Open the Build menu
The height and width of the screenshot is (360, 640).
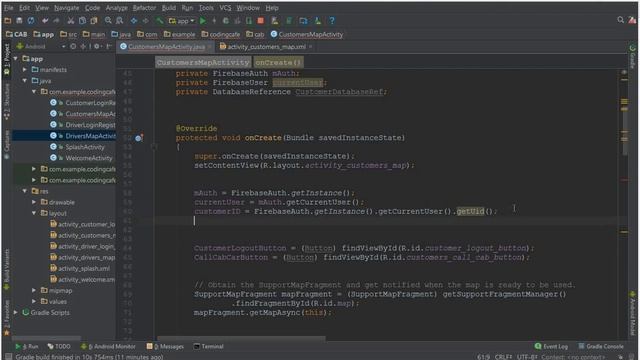tap(169, 8)
